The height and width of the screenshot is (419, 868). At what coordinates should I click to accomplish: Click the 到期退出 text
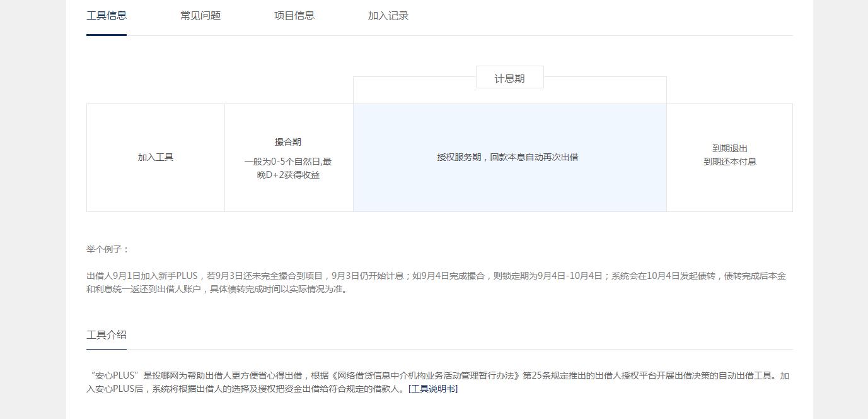pos(730,148)
